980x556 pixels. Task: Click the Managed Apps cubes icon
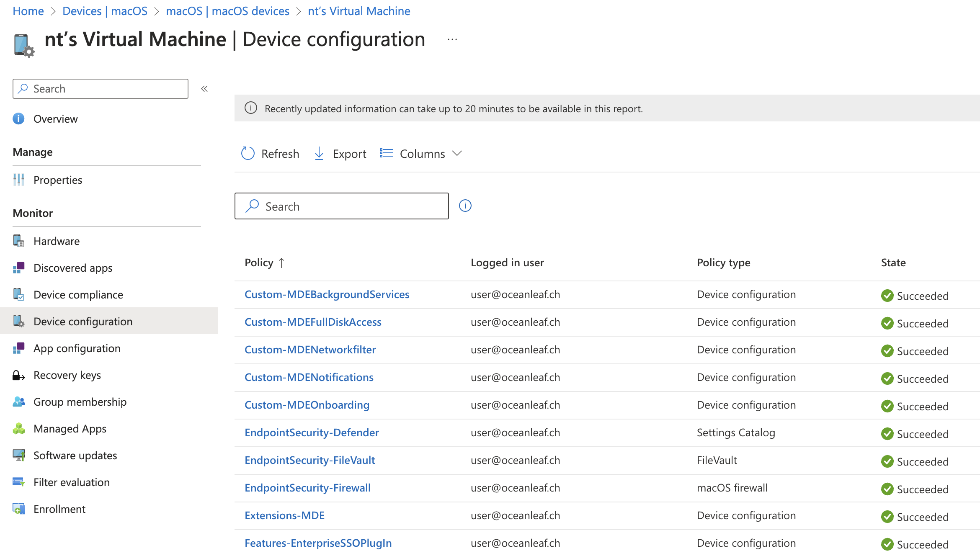coord(18,429)
